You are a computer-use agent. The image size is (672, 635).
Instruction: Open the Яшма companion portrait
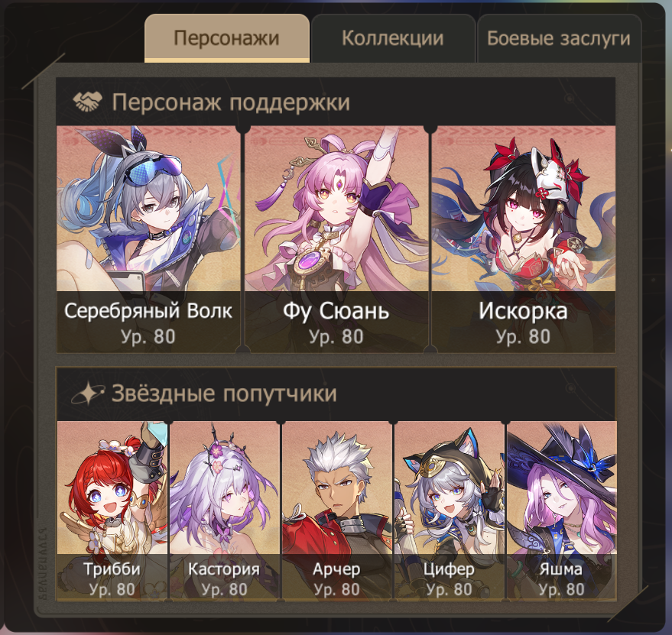562,510
